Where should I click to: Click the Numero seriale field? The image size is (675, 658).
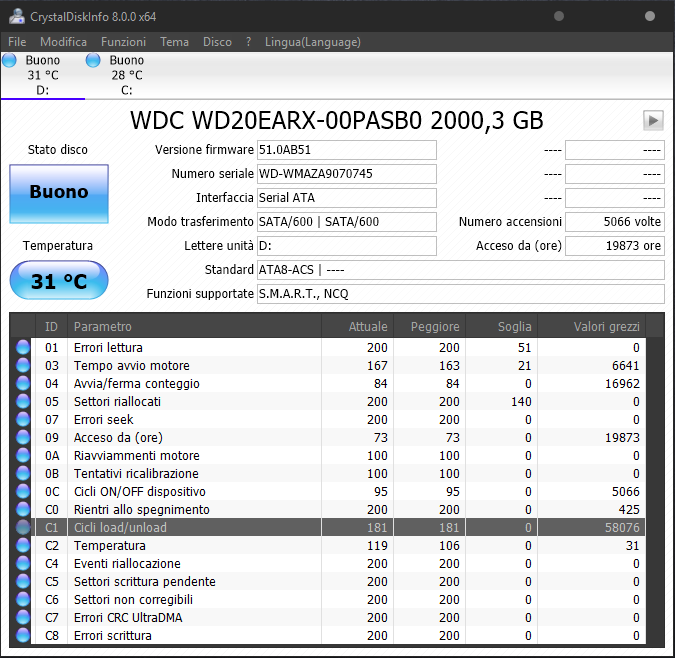[x=347, y=174]
